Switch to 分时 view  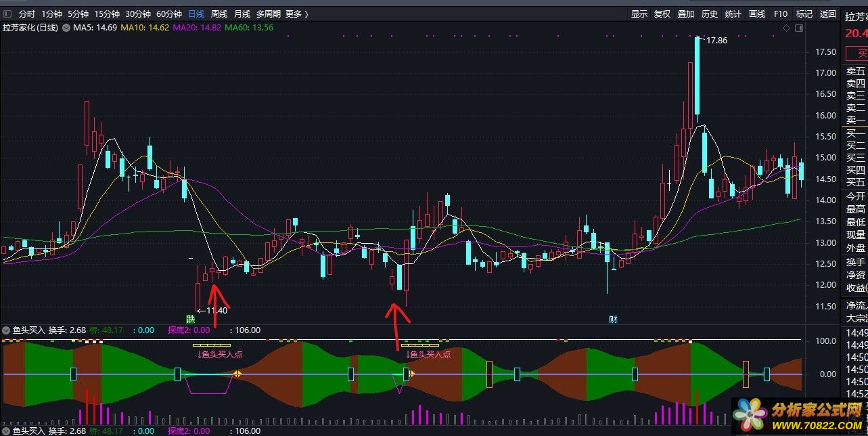(x=26, y=14)
